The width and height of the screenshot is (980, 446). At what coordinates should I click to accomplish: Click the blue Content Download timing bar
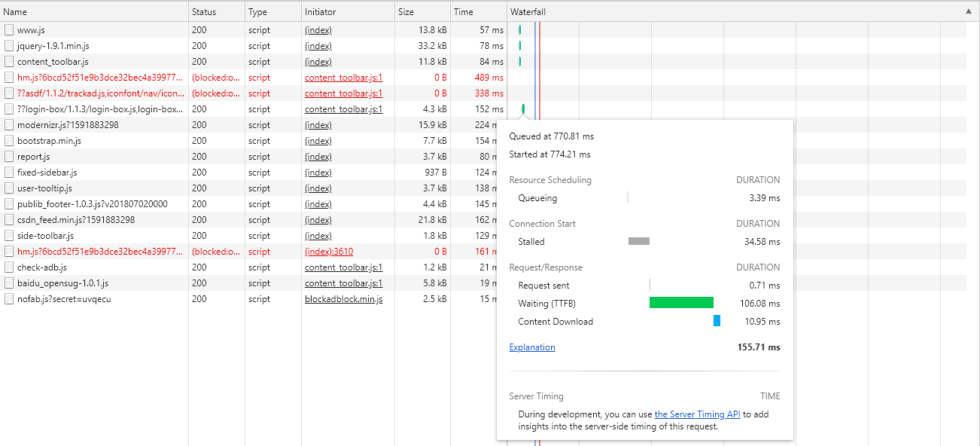pos(717,321)
